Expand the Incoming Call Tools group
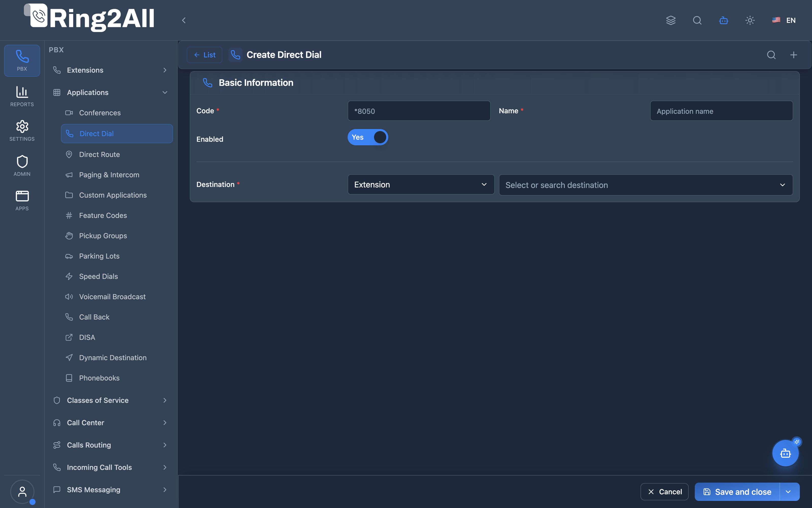812x508 pixels. pyautogui.click(x=111, y=467)
